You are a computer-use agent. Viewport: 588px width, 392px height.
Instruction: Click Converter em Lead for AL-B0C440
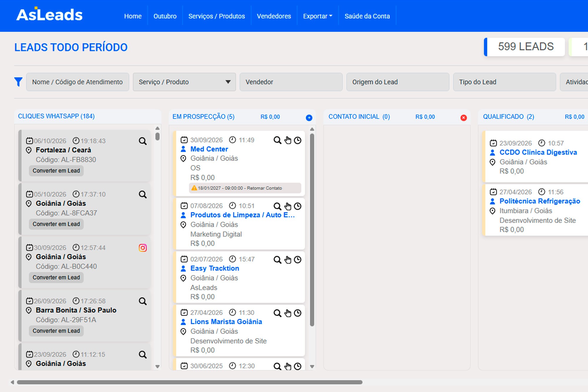[56, 278]
